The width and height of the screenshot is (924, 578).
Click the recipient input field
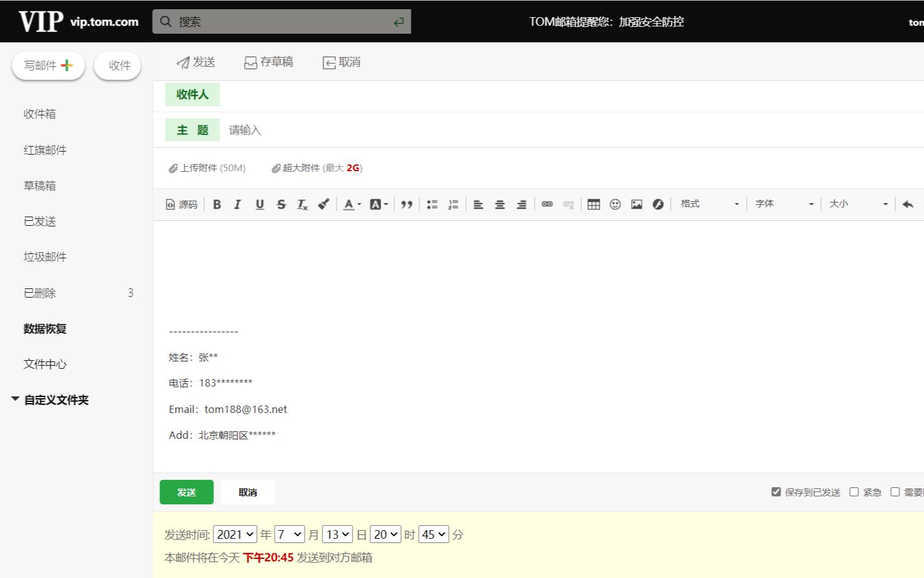click(573, 94)
